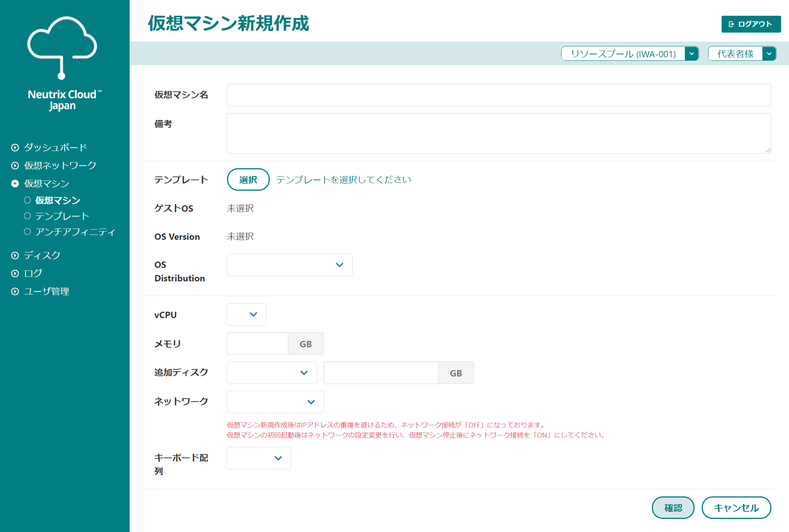Open ログ from sidebar
Screen dimensions: 789x532
coord(33,273)
